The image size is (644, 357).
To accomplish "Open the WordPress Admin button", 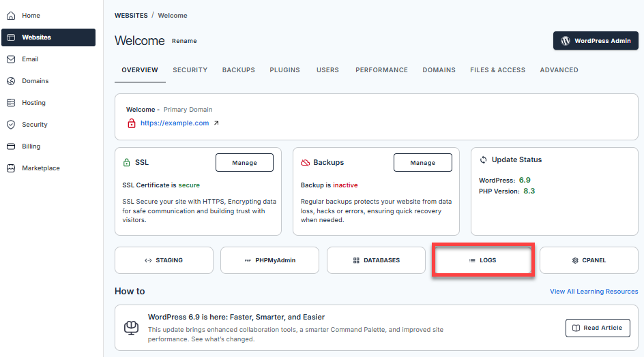I will (x=595, y=41).
